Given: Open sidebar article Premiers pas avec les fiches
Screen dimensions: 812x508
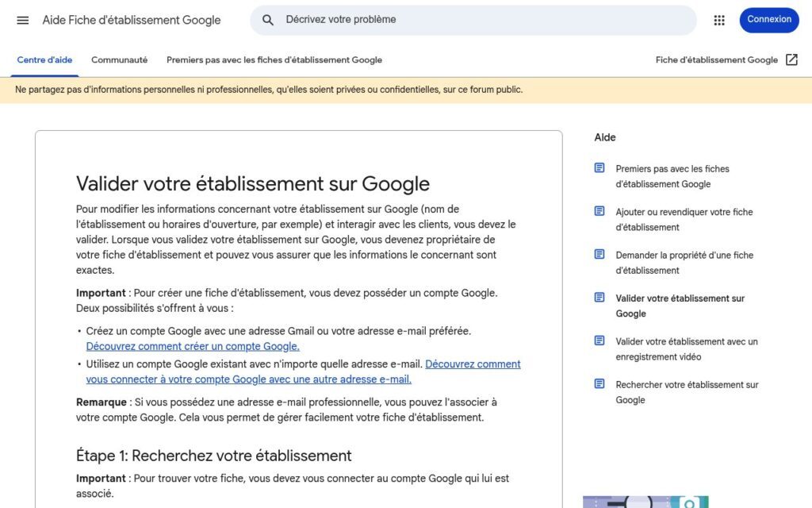Looking at the screenshot, I should point(672,176).
